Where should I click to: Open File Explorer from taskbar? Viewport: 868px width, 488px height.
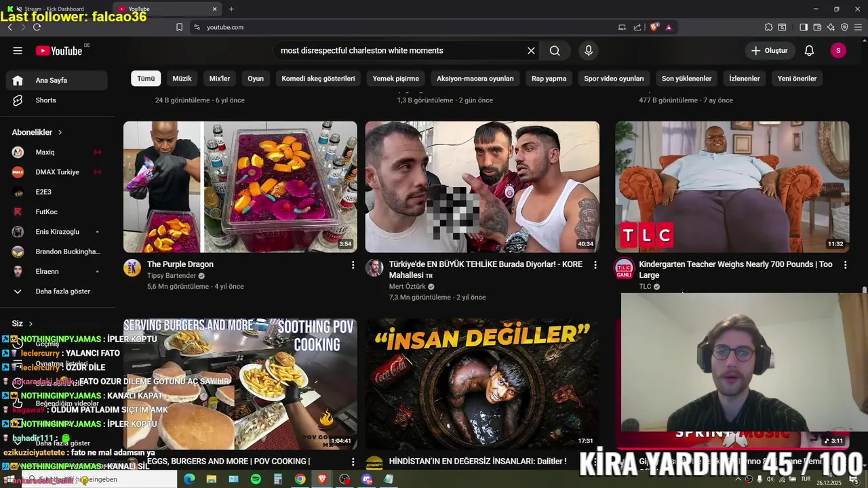[212, 479]
